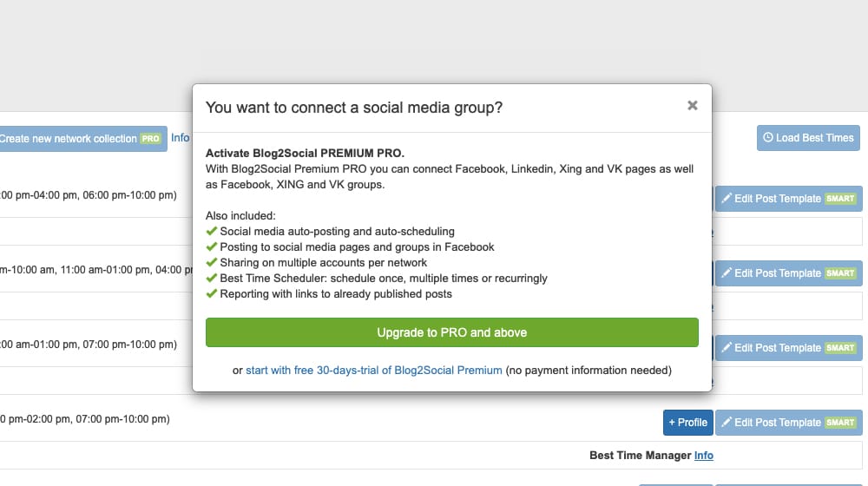The height and width of the screenshot is (486, 868).
Task: Click the + Profile button
Action: [687, 423]
